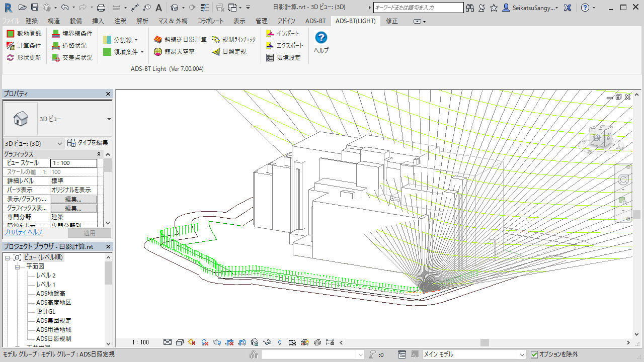This screenshot has height=362, width=644.
Task: Click the 敷地登録 site registration icon
Action: pos(10,34)
